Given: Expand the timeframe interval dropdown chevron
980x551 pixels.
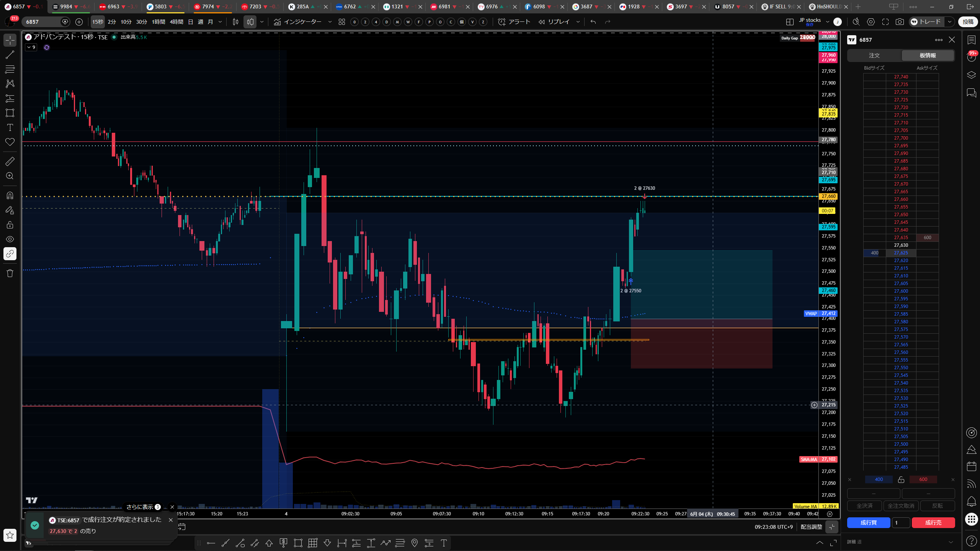Looking at the screenshot, I should point(220,22).
